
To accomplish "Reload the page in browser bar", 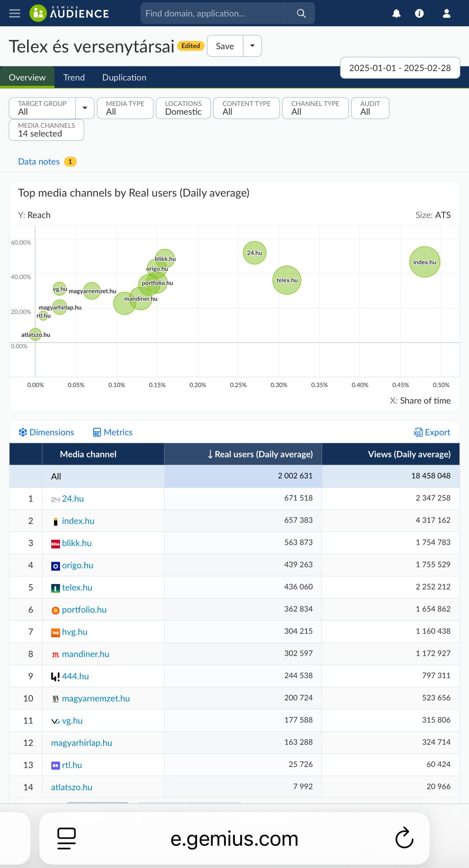I will 404,838.
